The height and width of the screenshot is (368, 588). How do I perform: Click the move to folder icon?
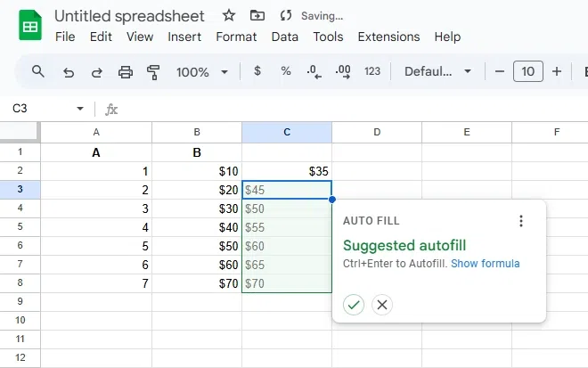coord(257,15)
